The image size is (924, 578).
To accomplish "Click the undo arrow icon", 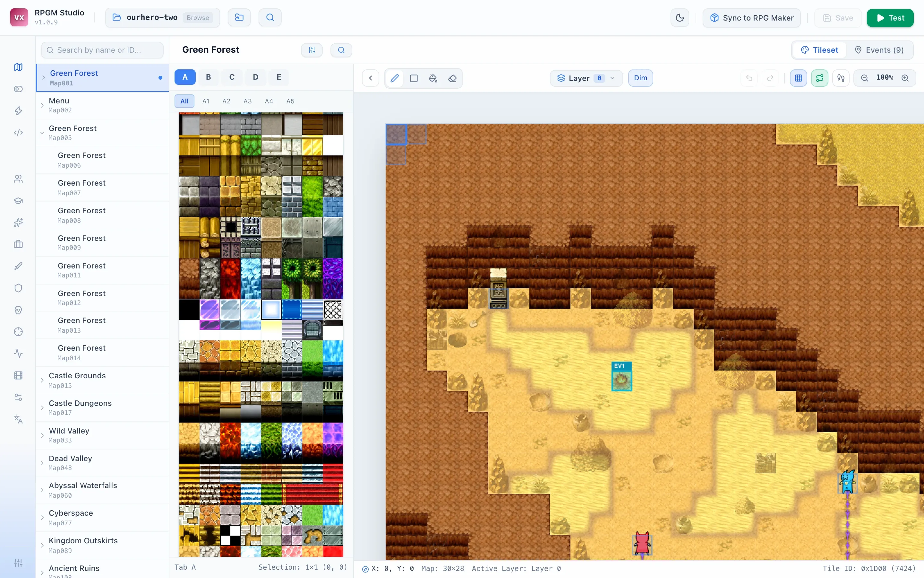I will (x=749, y=78).
